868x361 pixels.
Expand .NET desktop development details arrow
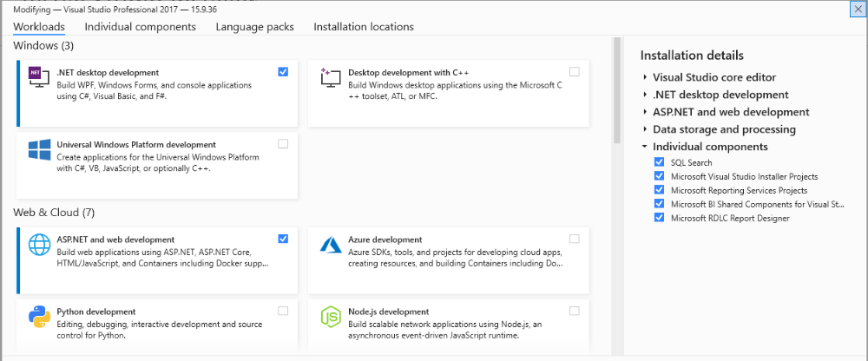[x=645, y=95]
